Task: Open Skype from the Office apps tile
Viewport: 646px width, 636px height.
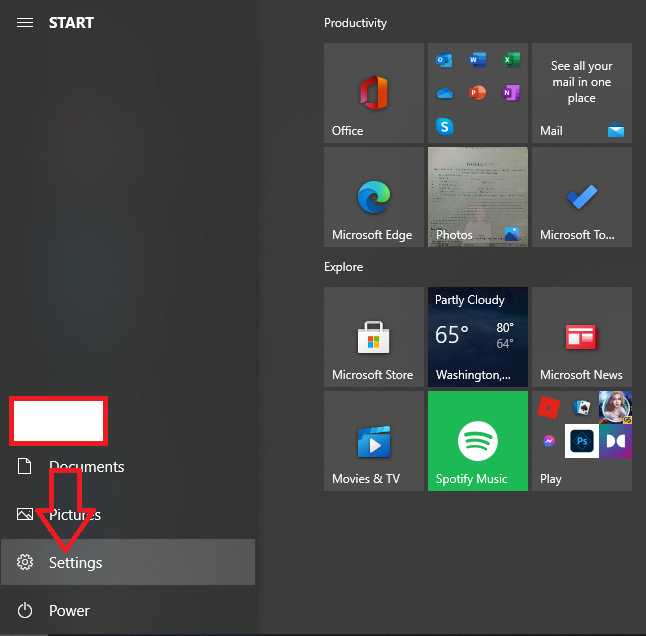Action: [x=445, y=126]
